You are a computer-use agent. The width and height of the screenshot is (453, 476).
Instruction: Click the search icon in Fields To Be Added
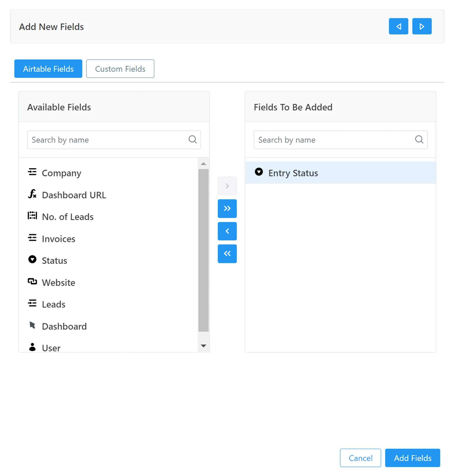tap(419, 139)
